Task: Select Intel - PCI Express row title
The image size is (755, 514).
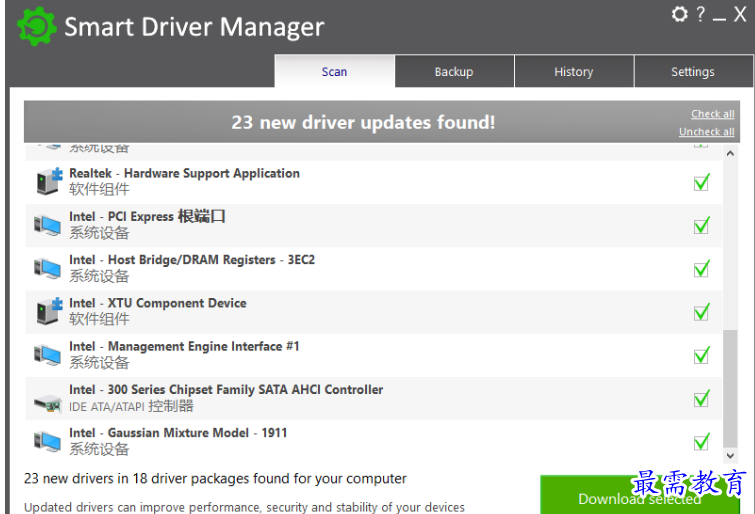Action: 147,216
